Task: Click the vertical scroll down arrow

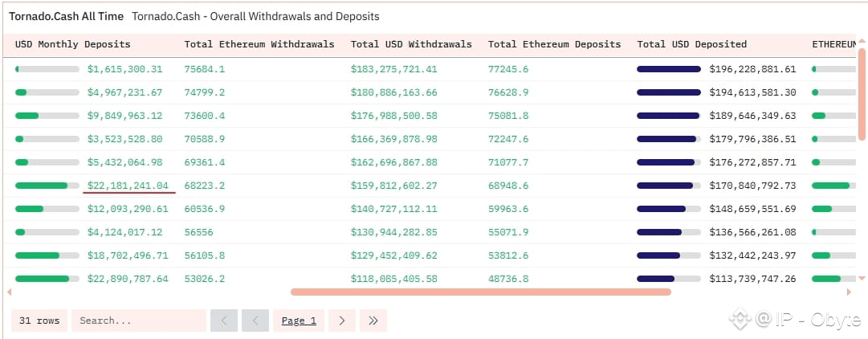Action: 862,278
